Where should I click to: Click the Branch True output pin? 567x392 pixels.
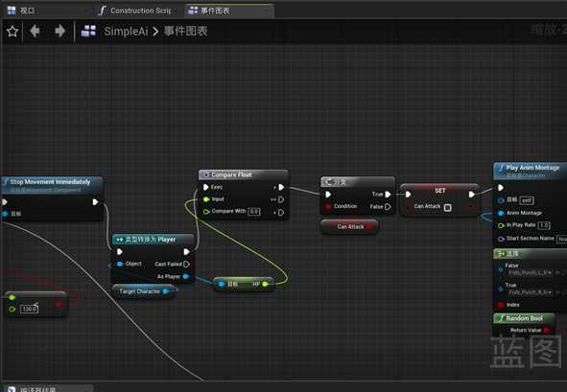pos(388,195)
